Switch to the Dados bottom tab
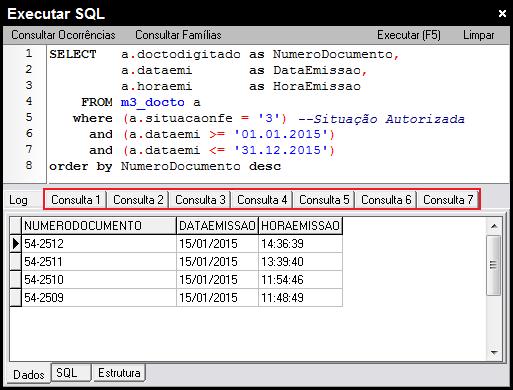Image resolution: width=513 pixels, height=390 pixels. point(29,375)
